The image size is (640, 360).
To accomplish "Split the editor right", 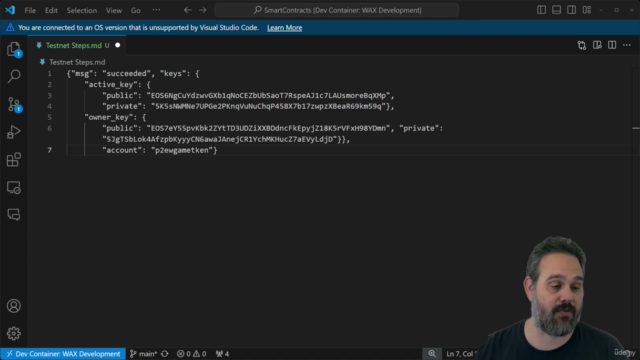I will (x=612, y=45).
